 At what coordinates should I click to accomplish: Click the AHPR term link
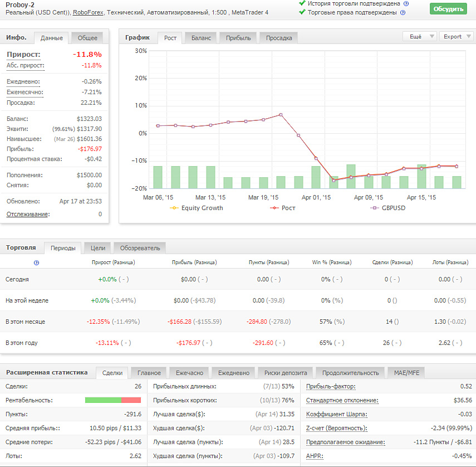tap(315, 456)
